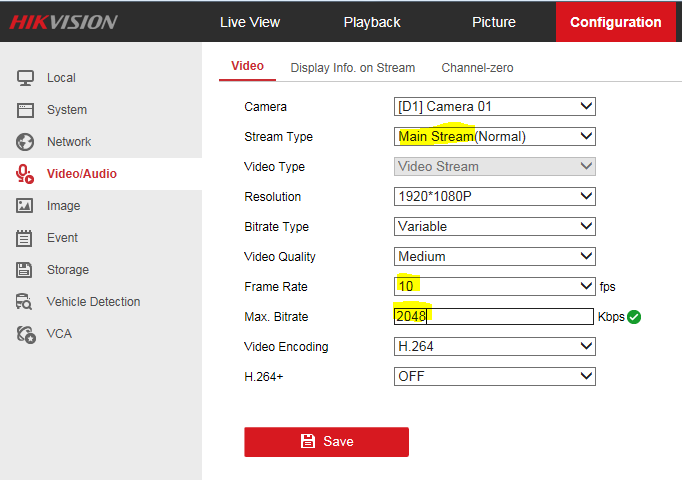This screenshot has height=480, width=682.
Task: Click the Max. Bitrate input field
Action: (x=495, y=316)
